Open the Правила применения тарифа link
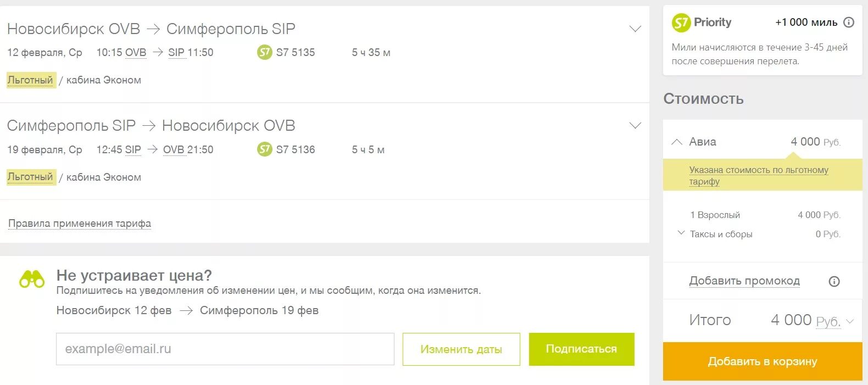Viewport: 868px width, 385px height. pos(80,224)
